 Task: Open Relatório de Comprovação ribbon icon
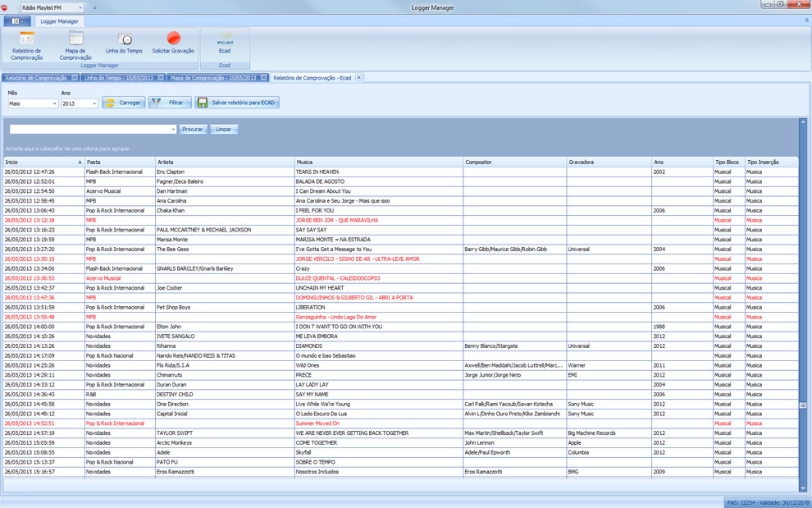pos(26,39)
